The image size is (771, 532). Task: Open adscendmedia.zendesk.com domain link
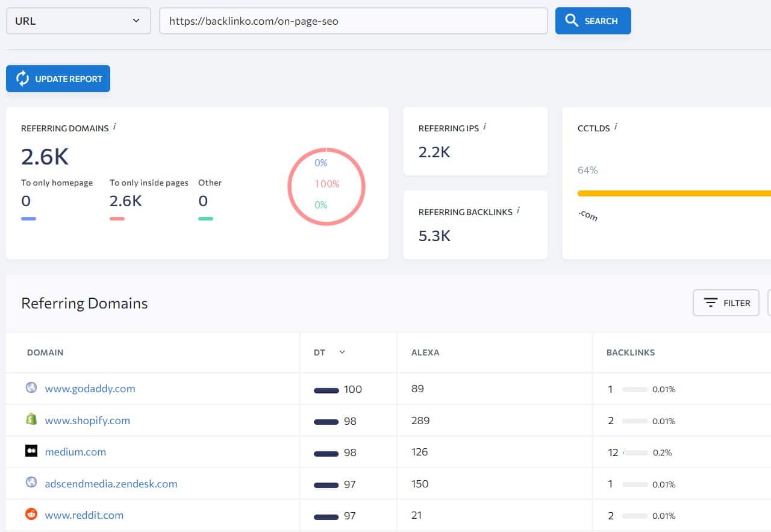coord(111,484)
